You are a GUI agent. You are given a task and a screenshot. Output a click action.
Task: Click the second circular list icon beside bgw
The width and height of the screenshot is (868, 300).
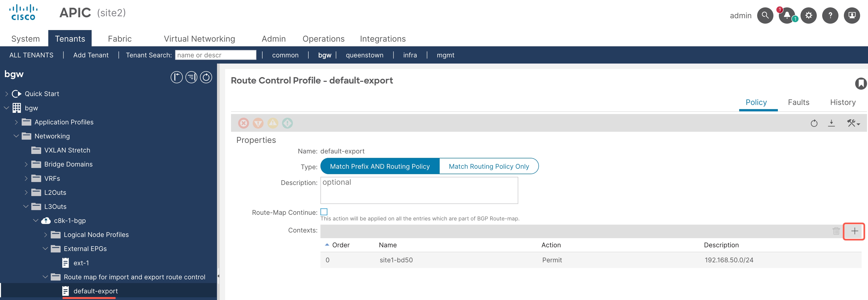click(x=191, y=77)
